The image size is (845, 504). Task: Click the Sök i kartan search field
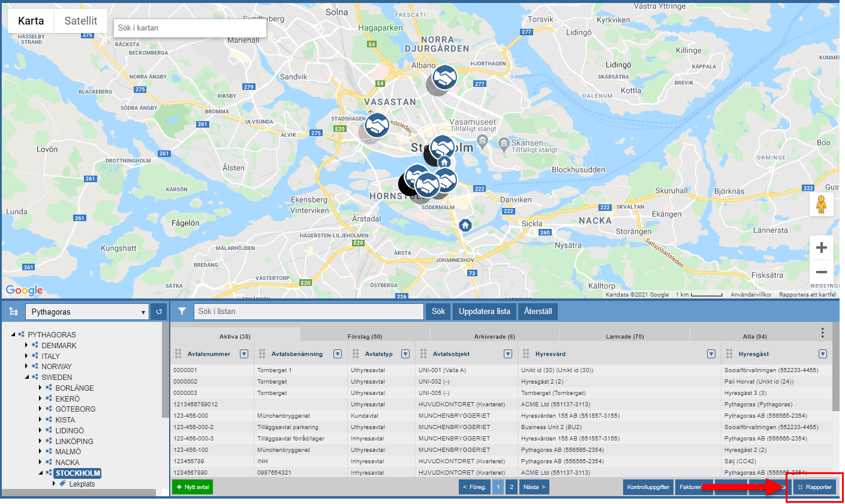click(x=190, y=28)
